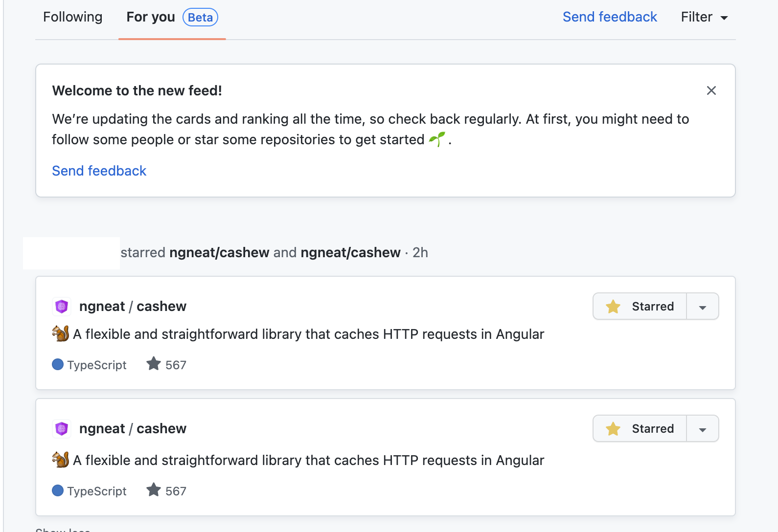Click the 567 star count in second card
The height and width of the screenshot is (532, 778).
[x=176, y=491]
